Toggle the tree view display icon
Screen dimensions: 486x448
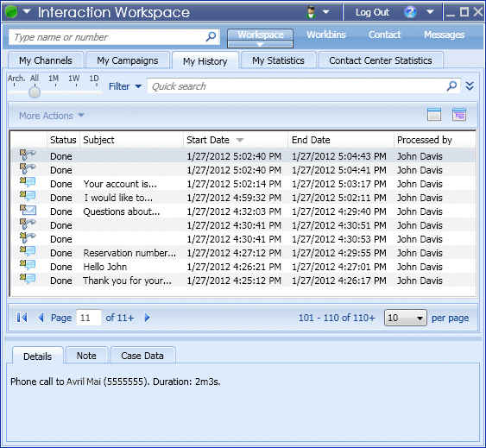click(x=459, y=115)
